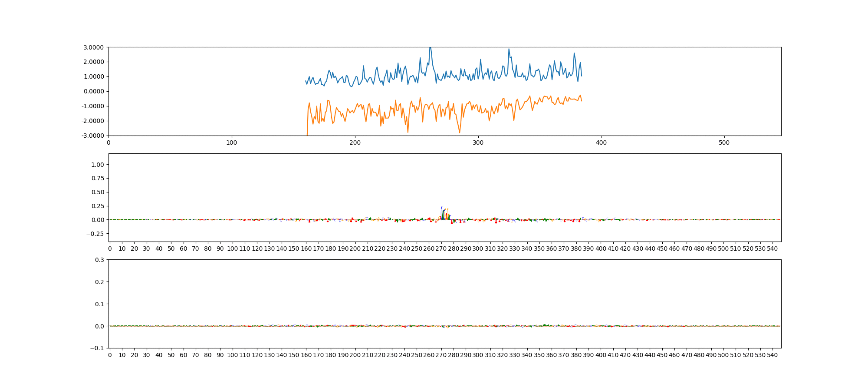868x391 pixels.
Task: Click the orange line's rightmost end point
Action: tap(582, 101)
